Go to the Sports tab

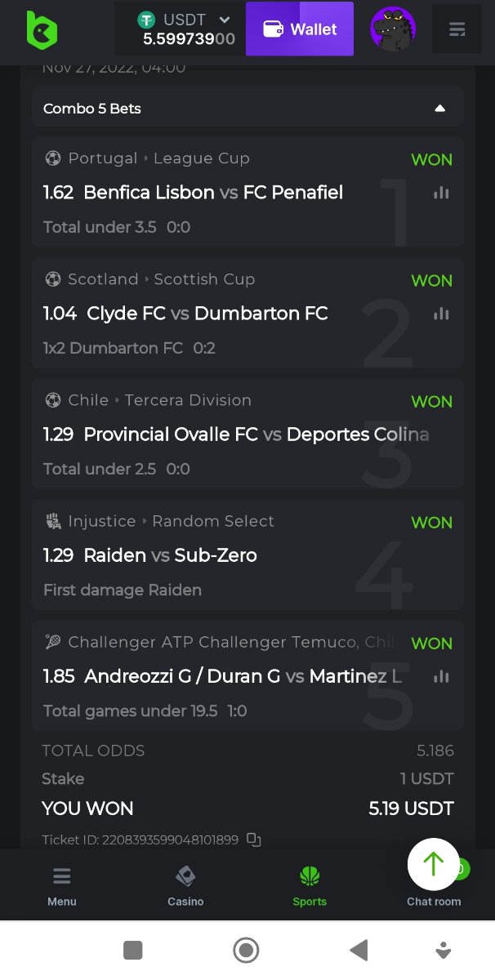310,887
